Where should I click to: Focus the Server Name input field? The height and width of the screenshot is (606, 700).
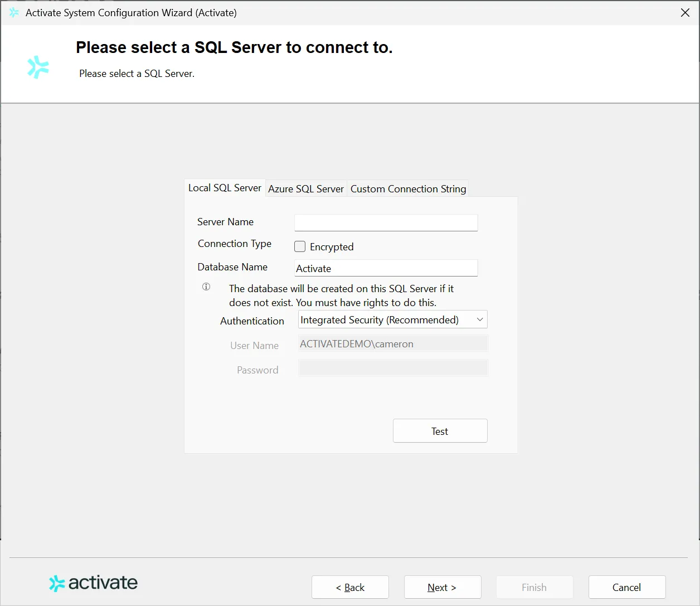386,222
